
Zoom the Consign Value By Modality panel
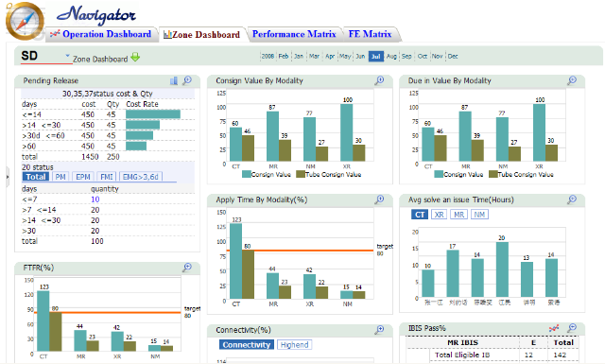(x=380, y=80)
